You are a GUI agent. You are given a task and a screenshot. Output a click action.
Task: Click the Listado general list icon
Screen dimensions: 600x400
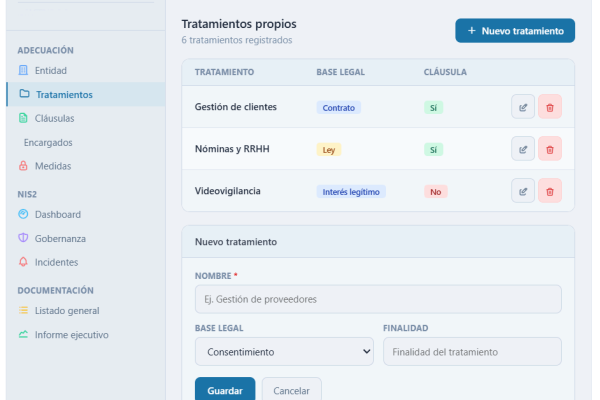[23, 310]
